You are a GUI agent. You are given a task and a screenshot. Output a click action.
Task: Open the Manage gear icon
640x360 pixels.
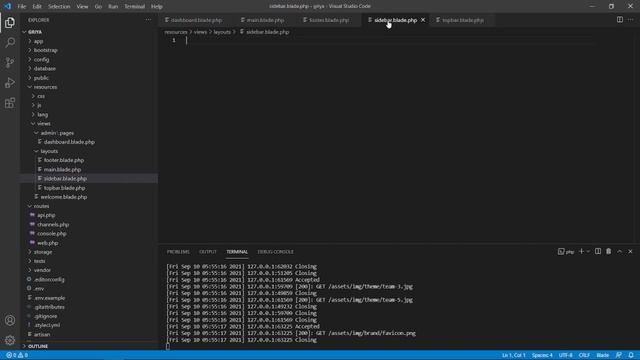tap(10, 340)
